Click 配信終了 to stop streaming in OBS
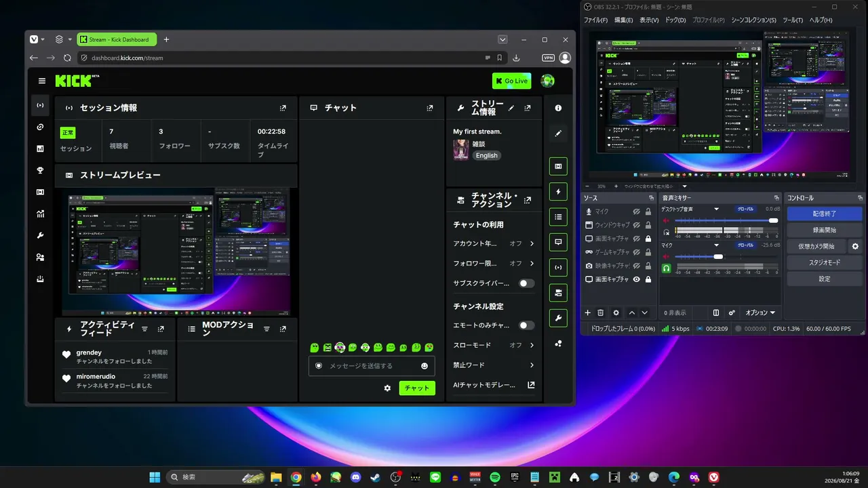868x488 pixels. 825,213
